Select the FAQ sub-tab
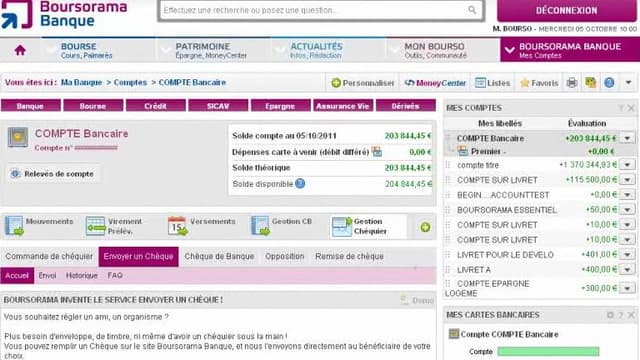Viewport: 640px width, 360px height. point(115,276)
